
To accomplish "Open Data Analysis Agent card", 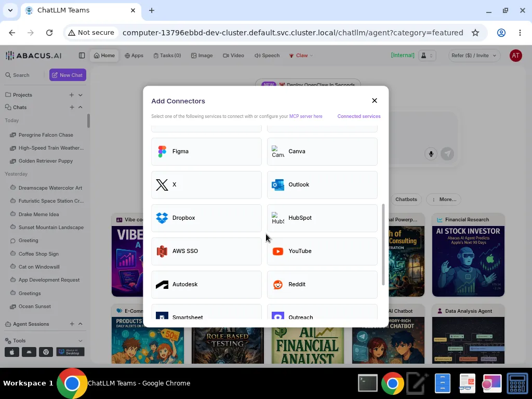I will 468,334.
